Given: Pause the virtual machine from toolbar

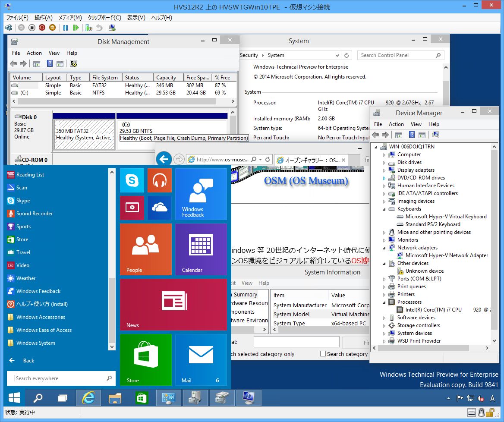Looking at the screenshot, I should [x=66, y=28].
